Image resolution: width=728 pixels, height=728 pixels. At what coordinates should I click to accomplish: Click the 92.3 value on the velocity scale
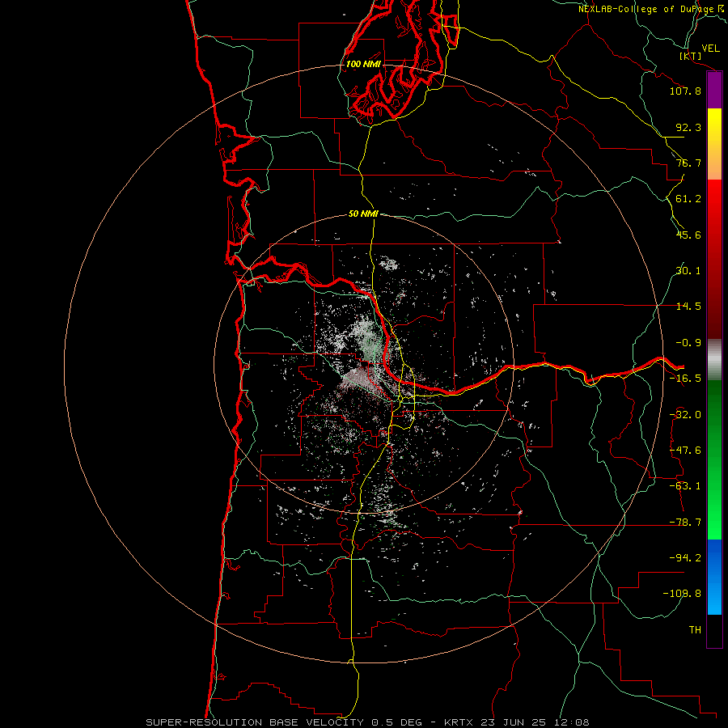click(688, 127)
